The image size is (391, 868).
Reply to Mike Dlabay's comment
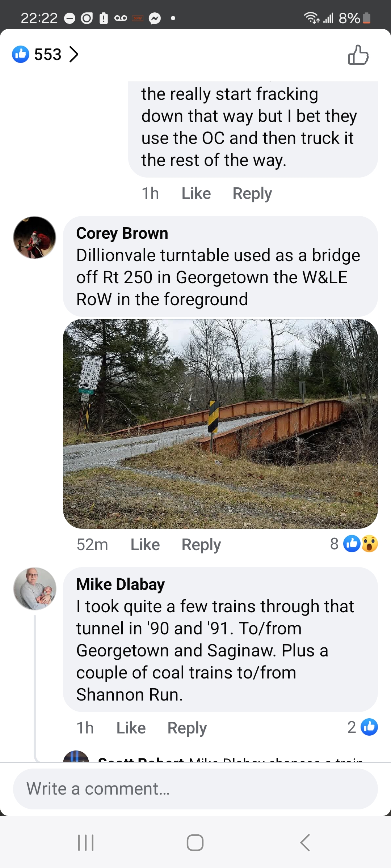[x=187, y=728]
